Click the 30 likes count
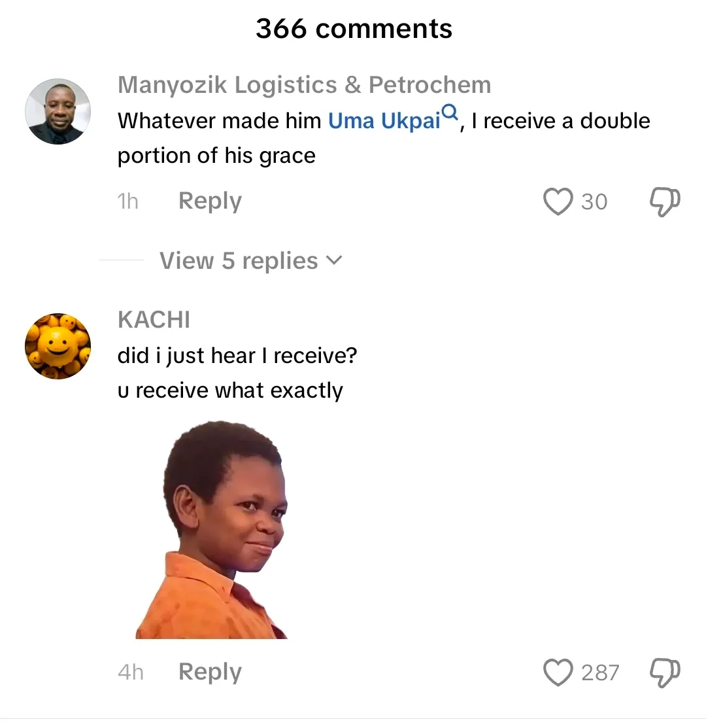This screenshot has height=728, width=706. tap(594, 202)
